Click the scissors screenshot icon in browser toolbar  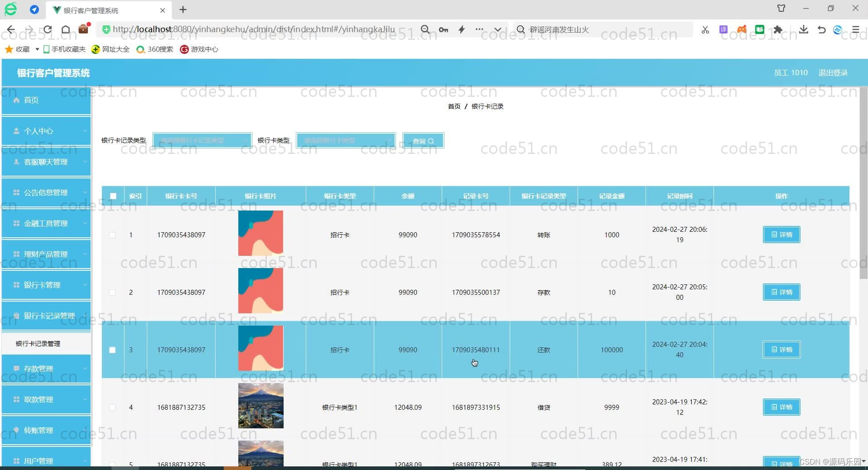[704, 29]
